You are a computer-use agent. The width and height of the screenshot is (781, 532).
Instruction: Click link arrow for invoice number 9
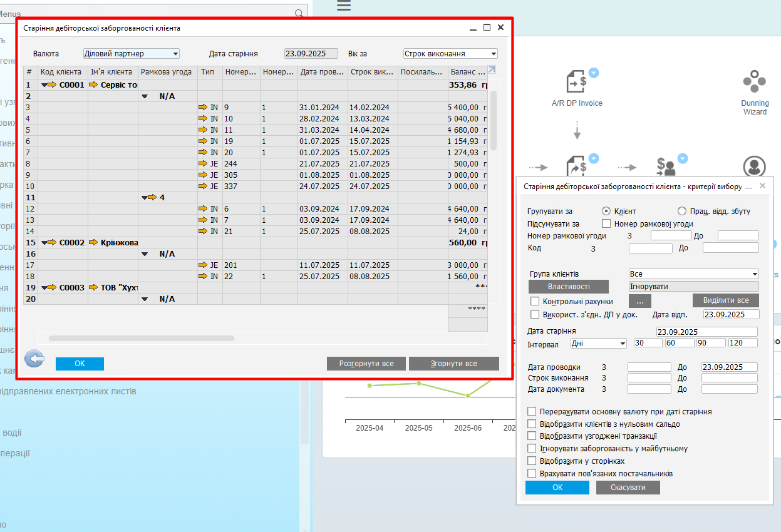(x=202, y=108)
